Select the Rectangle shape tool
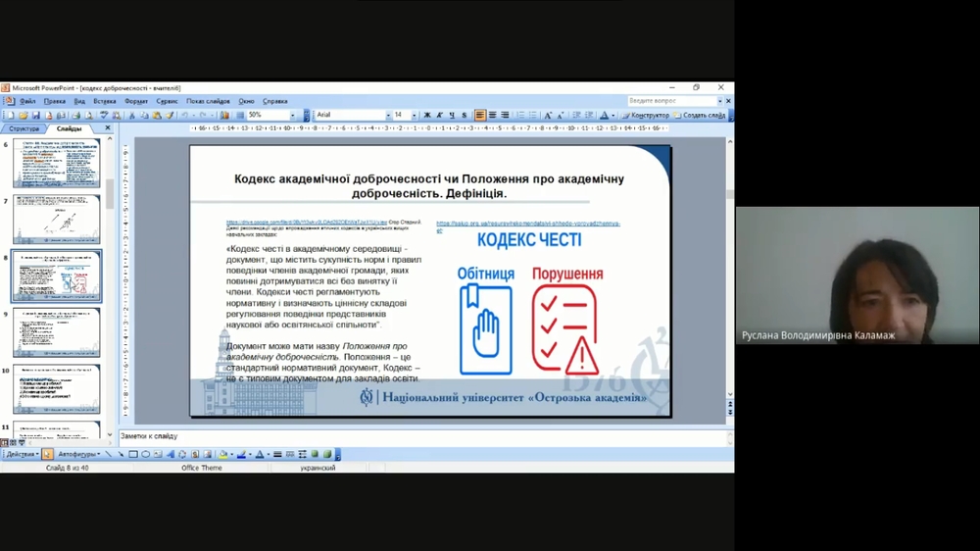The height and width of the screenshot is (551, 980). (x=133, y=454)
